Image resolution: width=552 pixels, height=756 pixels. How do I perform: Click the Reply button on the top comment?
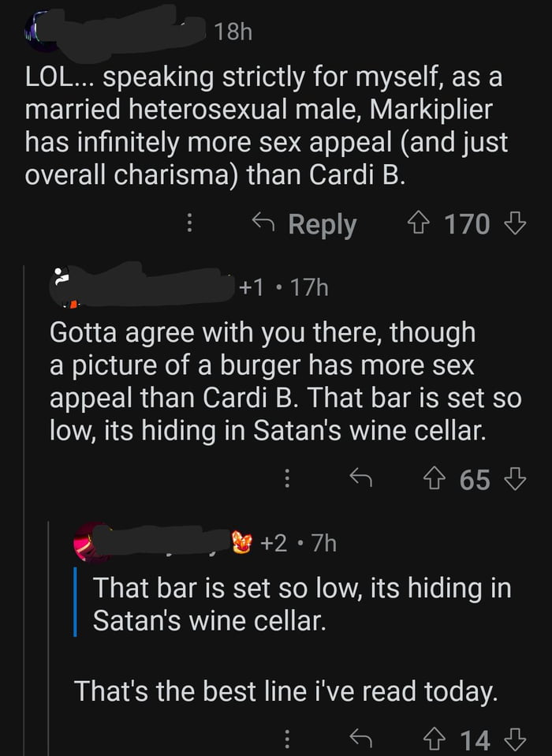point(318,224)
